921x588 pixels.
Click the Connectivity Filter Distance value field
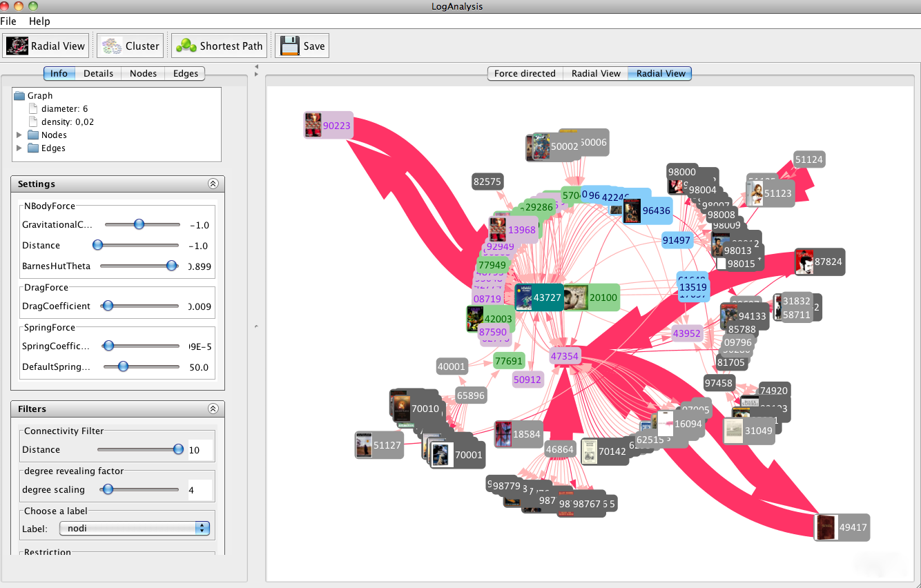tap(200, 450)
